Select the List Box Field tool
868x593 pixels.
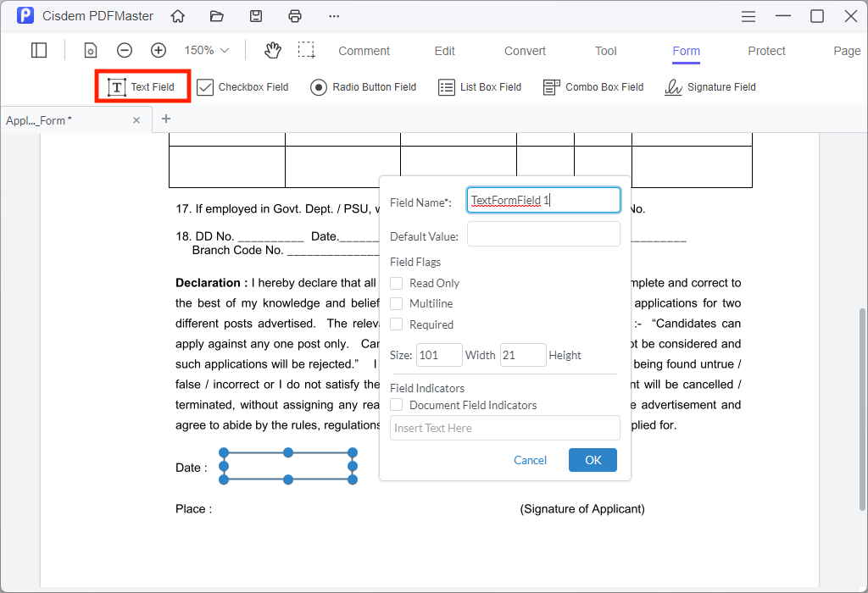[x=480, y=86]
